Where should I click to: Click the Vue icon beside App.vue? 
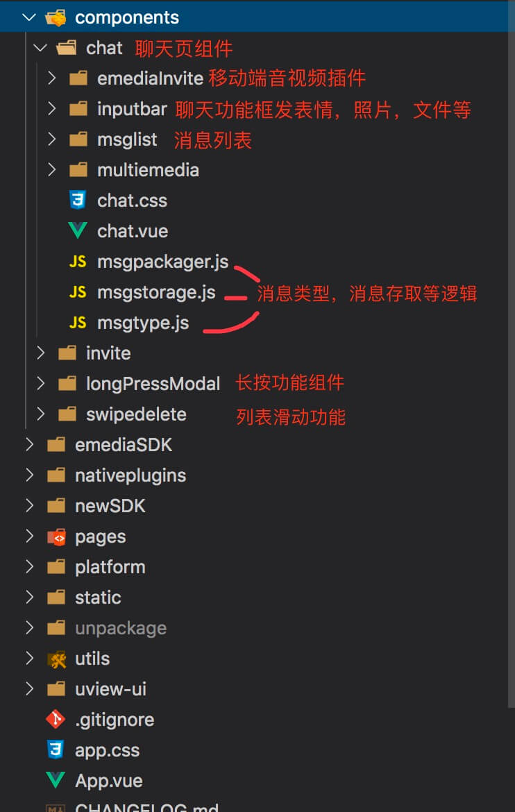(56, 781)
